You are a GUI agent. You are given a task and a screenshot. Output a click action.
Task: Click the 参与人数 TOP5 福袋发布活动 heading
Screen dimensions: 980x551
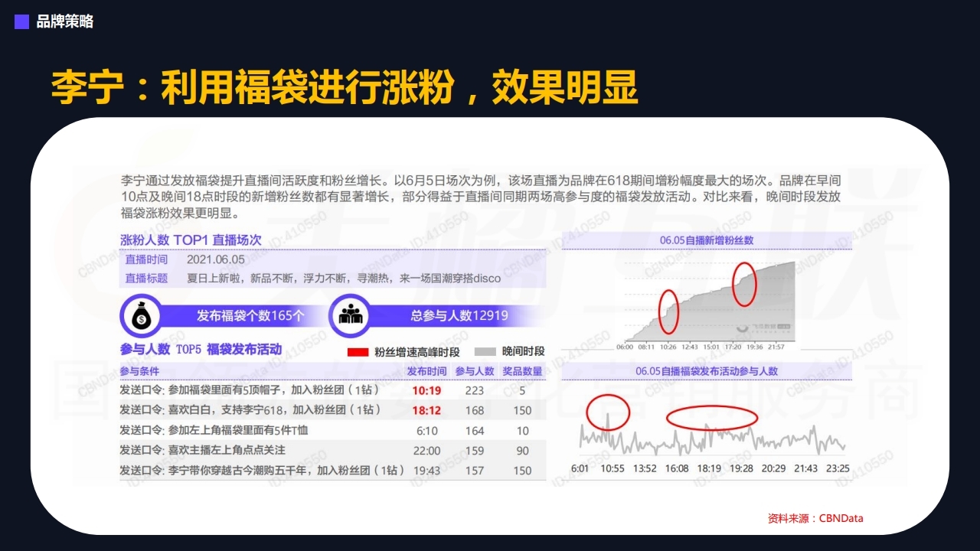pyautogui.click(x=201, y=350)
